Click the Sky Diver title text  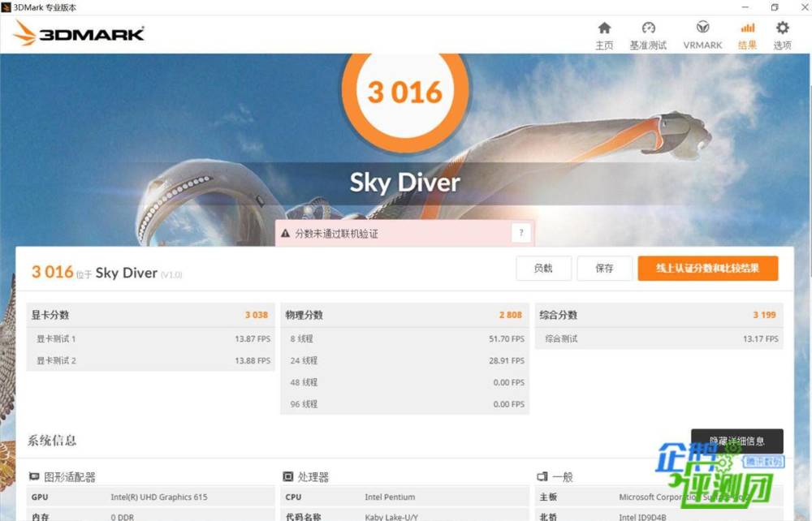coord(405,183)
